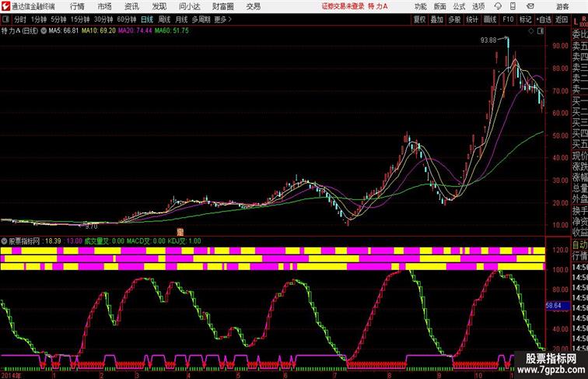Open the 公式 menu
The width and height of the screenshot is (588, 379).
459,6
